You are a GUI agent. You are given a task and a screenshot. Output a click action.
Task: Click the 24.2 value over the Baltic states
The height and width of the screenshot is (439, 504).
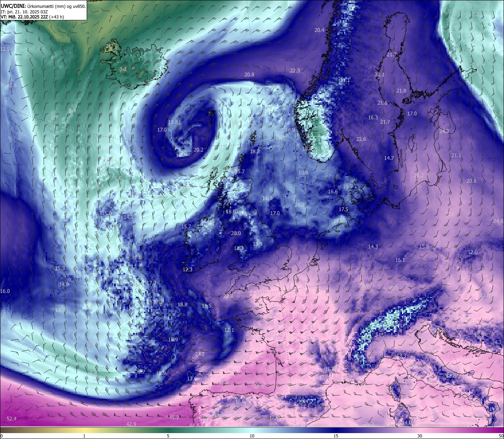[444, 132]
